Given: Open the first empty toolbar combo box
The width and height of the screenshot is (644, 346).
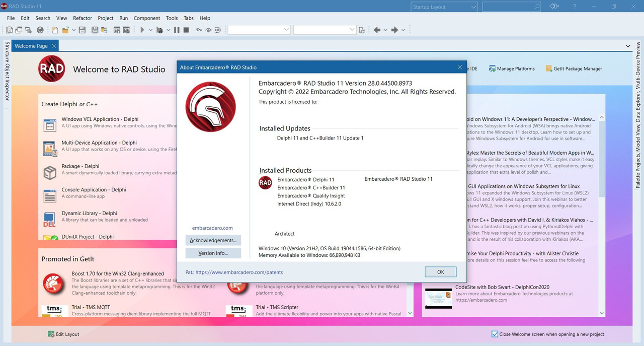Looking at the screenshot, I should (x=259, y=30).
